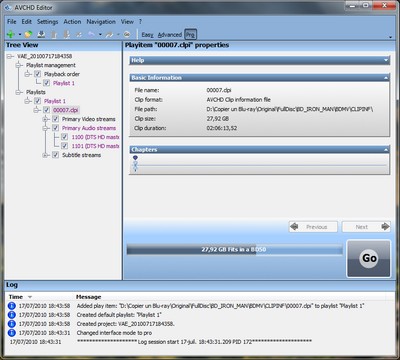This screenshot has width=400, height=360.
Task: Click the Redo arrow icon
Action: 109,34
